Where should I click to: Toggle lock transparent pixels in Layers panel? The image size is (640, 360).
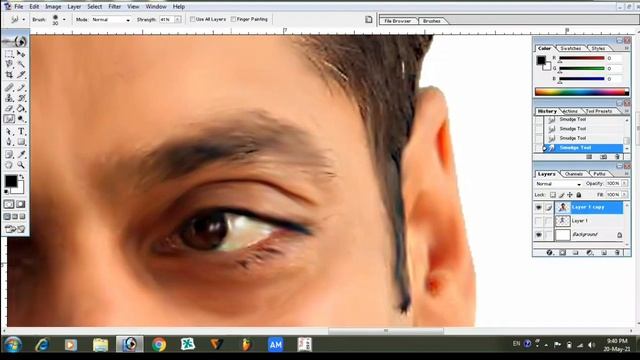point(553,195)
